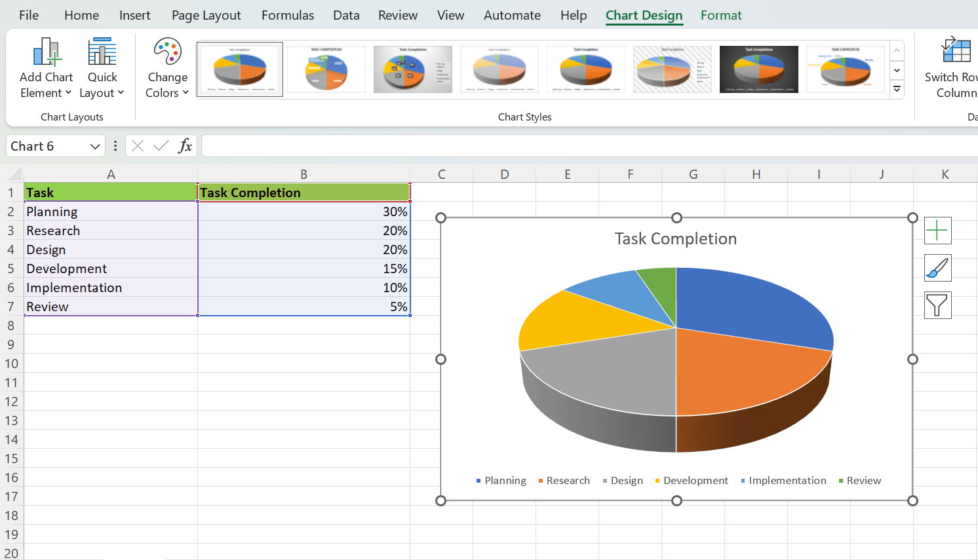The image size is (978, 560).
Task: Expand the Chart Styles gallery with More arrow
Action: (897, 89)
